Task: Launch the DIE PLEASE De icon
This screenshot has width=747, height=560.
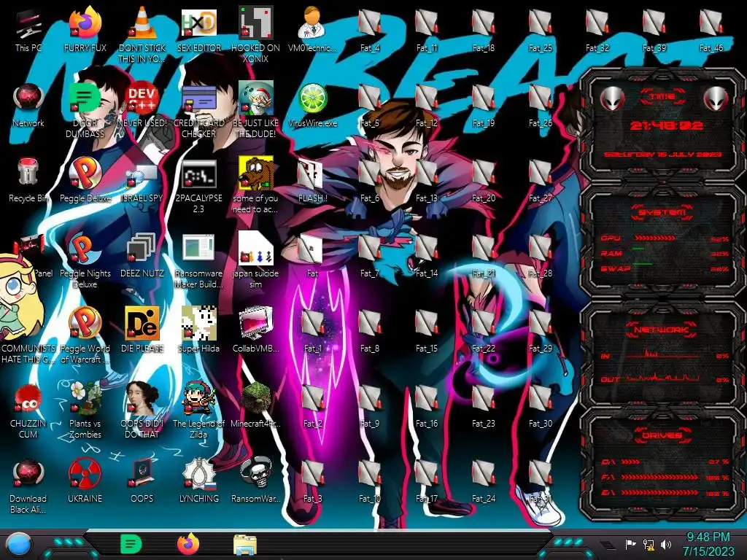Action: point(142,323)
